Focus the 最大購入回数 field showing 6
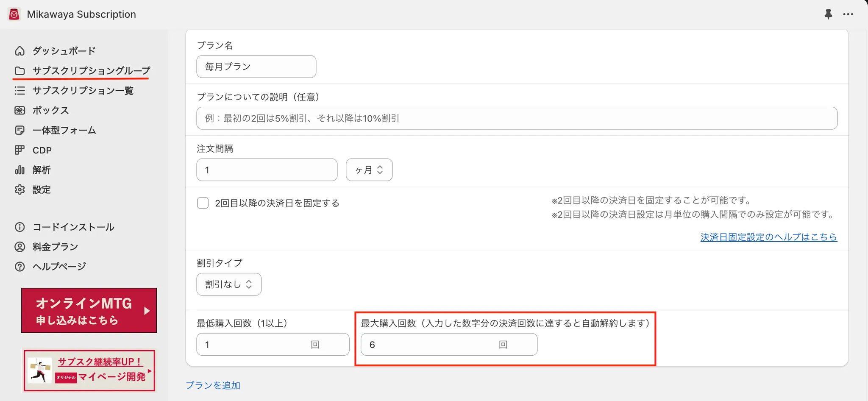868x401 pixels. click(x=449, y=345)
